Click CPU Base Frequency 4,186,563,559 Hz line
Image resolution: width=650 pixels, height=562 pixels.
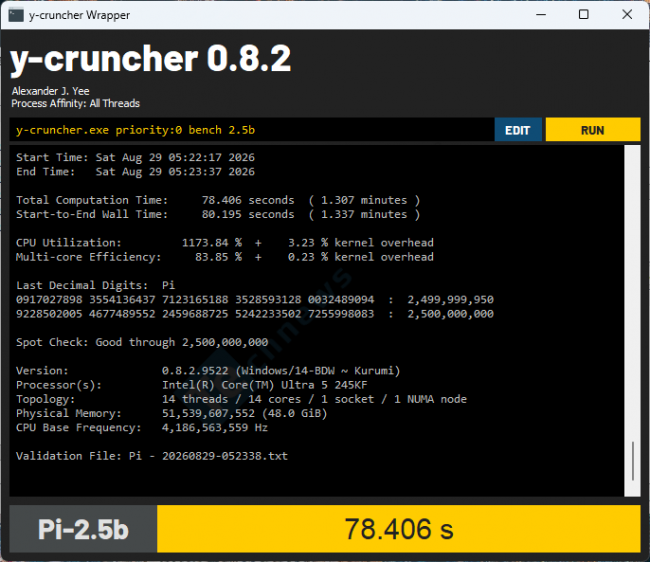click(142, 427)
